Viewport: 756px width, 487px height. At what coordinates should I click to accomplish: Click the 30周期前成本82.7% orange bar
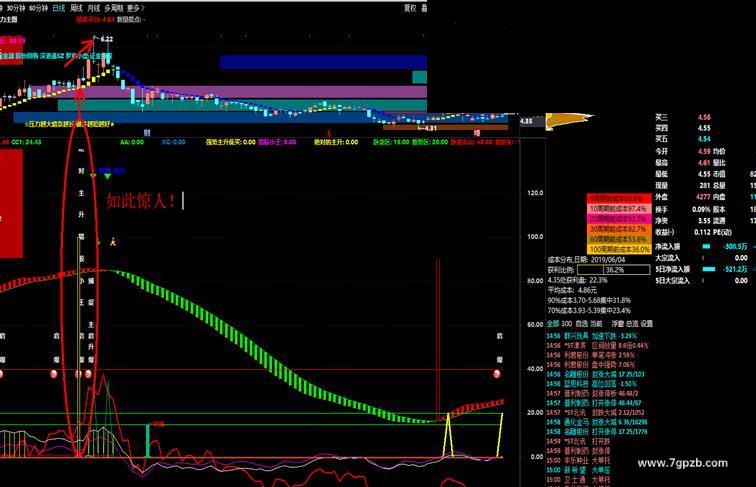tap(619, 229)
